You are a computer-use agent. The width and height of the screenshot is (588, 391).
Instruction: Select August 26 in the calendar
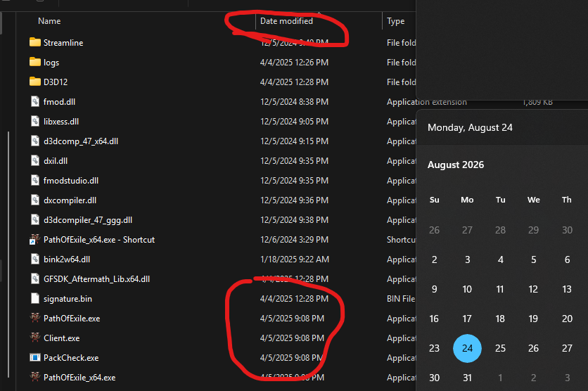(x=533, y=348)
